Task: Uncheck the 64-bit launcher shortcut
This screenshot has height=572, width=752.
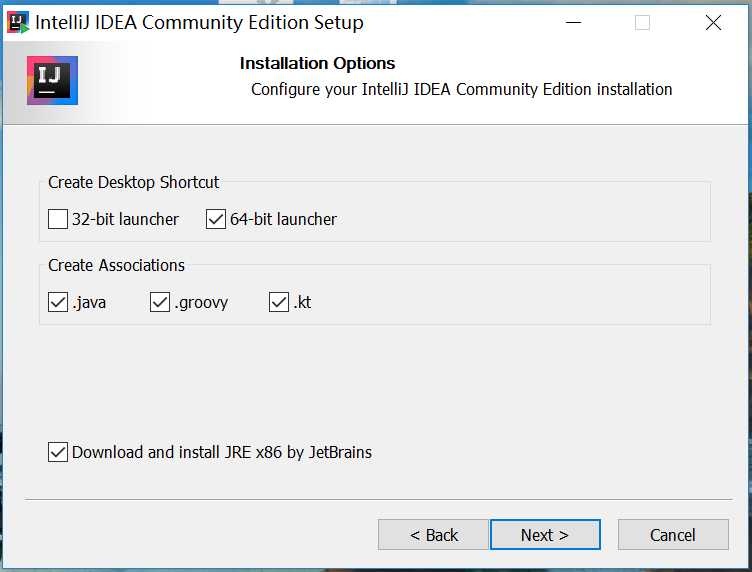Action: (x=216, y=219)
